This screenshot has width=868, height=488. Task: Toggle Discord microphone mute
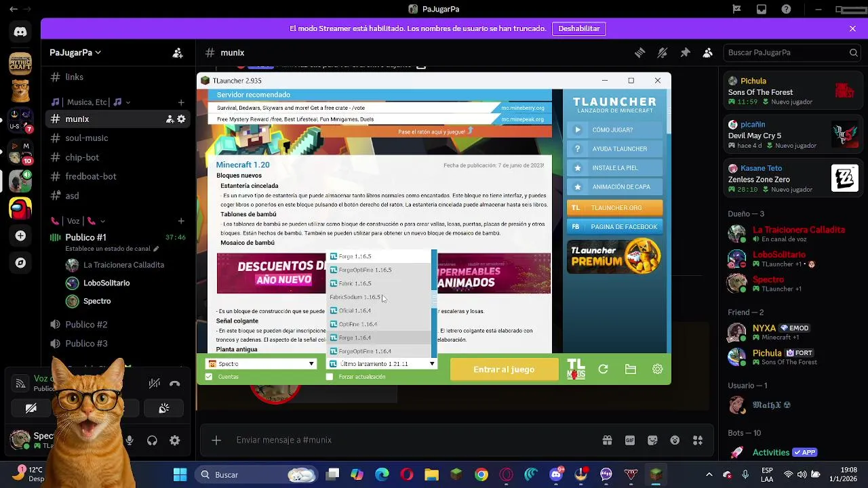click(x=130, y=441)
